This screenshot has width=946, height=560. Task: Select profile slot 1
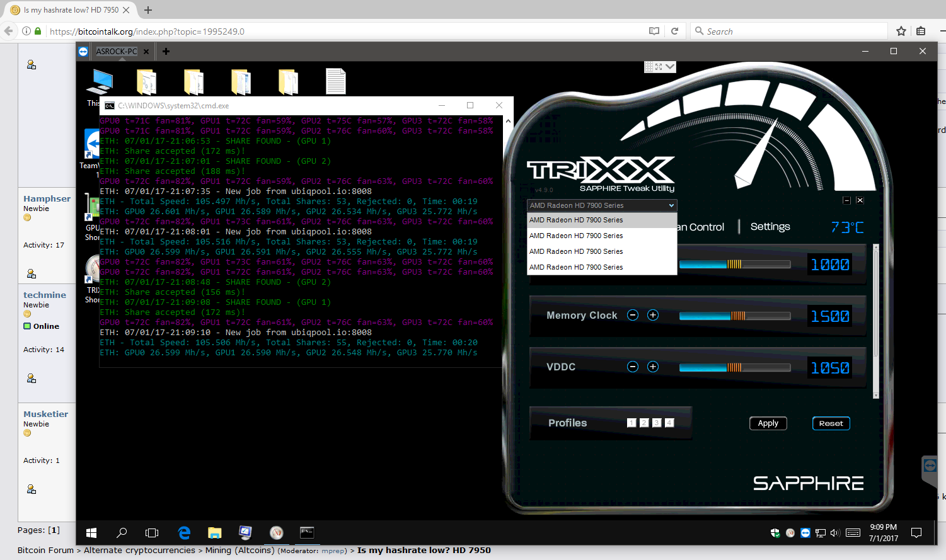click(632, 423)
